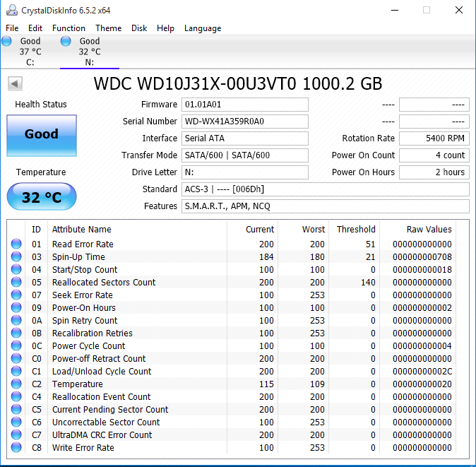
Task: Click the blue status orb for drive N:
Action: [66, 41]
